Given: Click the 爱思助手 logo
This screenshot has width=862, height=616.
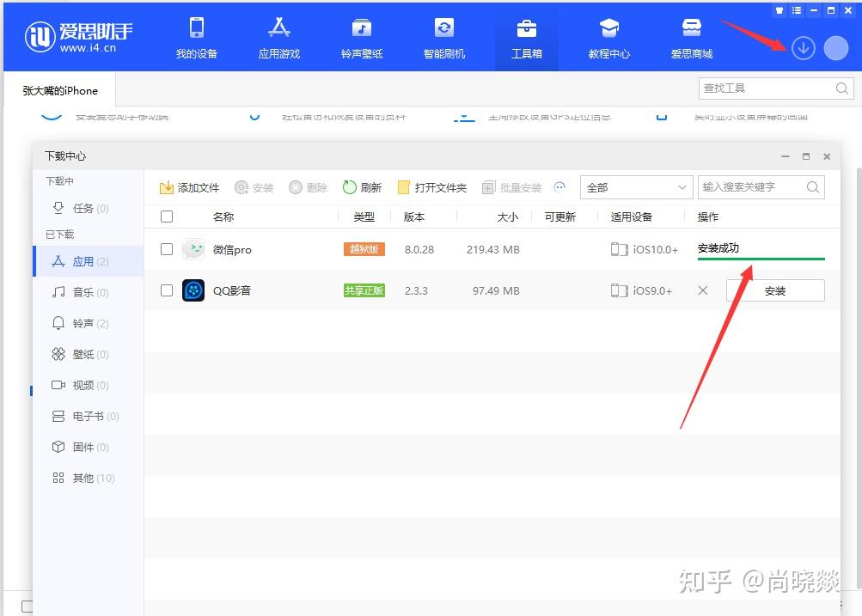Looking at the screenshot, I should tap(78, 37).
